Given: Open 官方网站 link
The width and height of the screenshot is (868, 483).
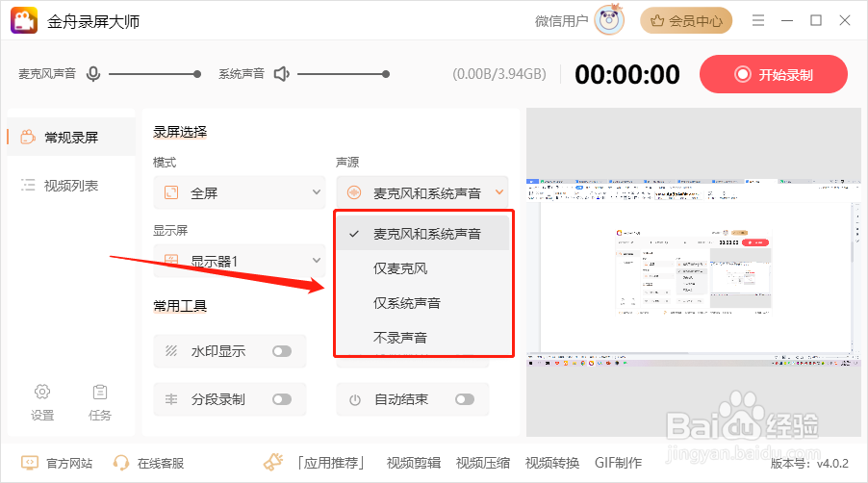Looking at the screenshot, I should [69, 463].
